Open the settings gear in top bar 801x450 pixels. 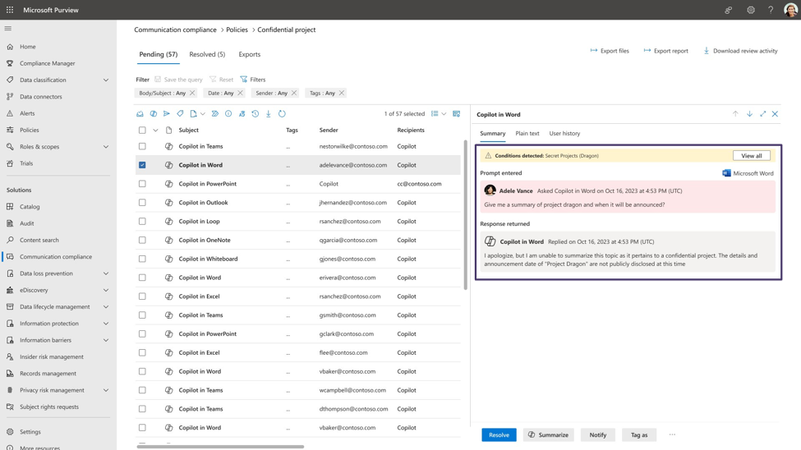[750, 10]
